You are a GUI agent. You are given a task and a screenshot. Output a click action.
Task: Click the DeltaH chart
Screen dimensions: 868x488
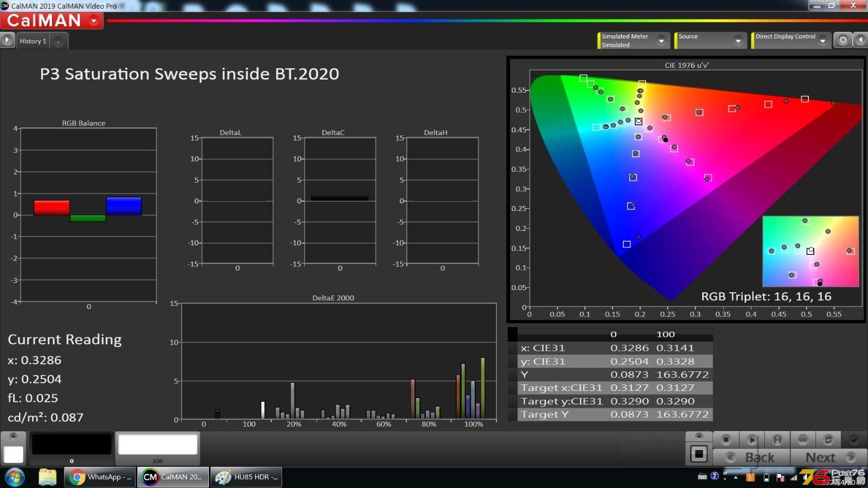coord(442,201)
